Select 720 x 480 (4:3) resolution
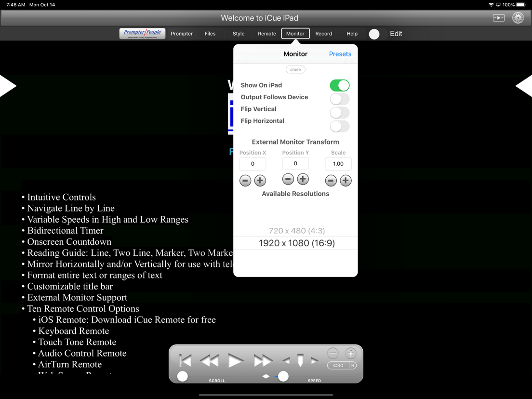This screenshot has width=532, height=399. click(296, 231)
